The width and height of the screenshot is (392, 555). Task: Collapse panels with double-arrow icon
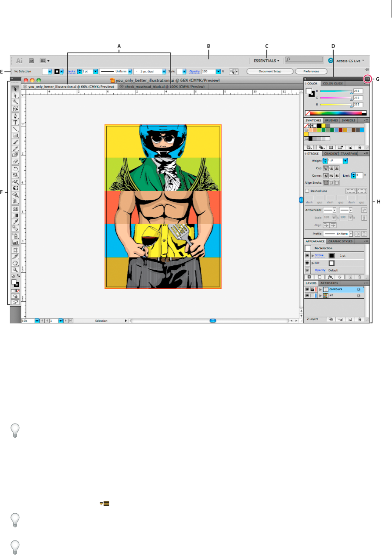[x=367, y=79]
